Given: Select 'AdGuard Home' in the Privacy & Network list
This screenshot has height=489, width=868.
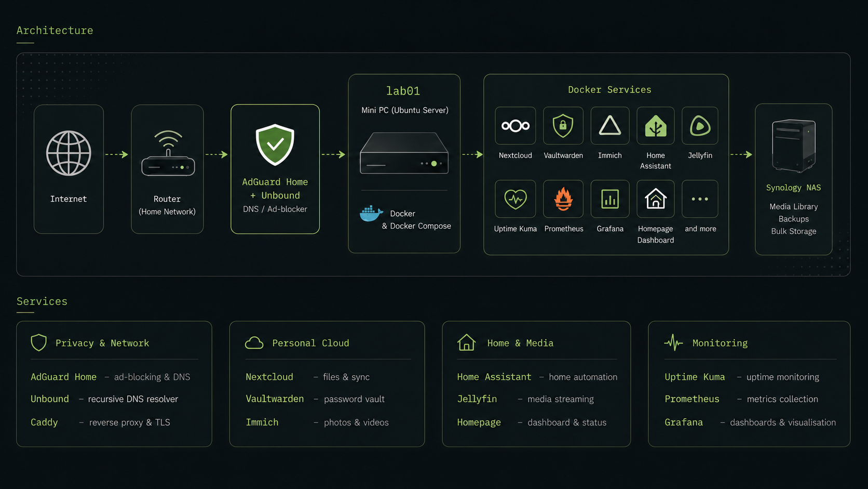Looking at the screenshot, I should 63,377.
